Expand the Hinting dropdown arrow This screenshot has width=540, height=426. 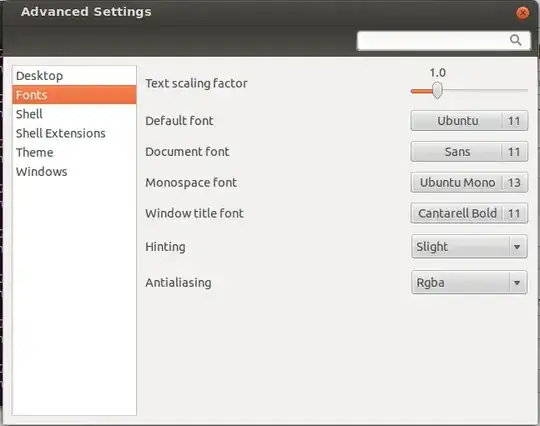[517, 247]
